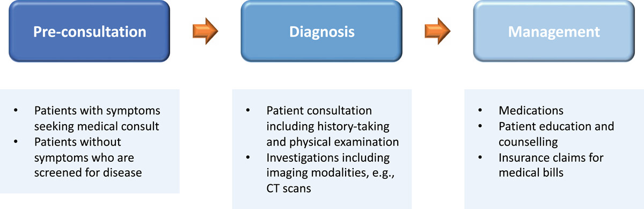Click the Pre-consultation stage box
This screenshot has height=209, width=644.
pos(90,32)
